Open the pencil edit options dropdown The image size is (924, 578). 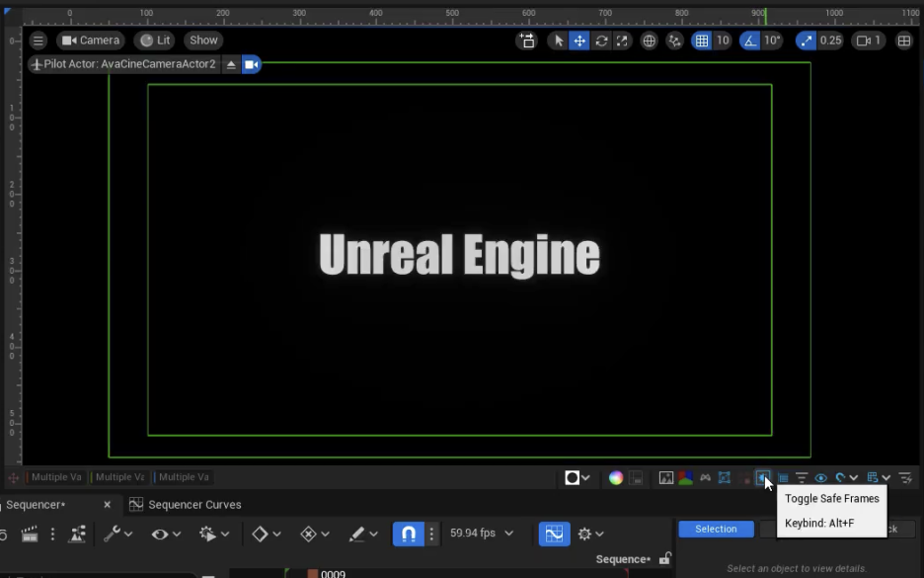click(x=363, y=535)
